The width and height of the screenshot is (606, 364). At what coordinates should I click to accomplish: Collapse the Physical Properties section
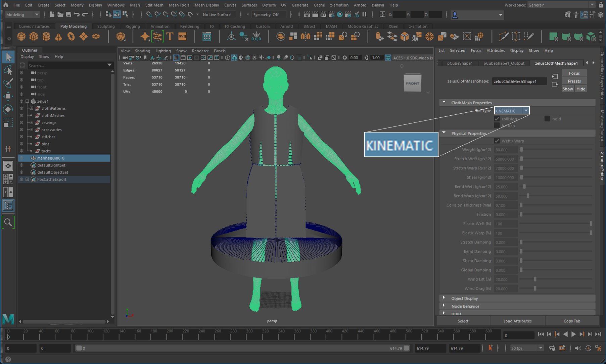pos(444,133)
